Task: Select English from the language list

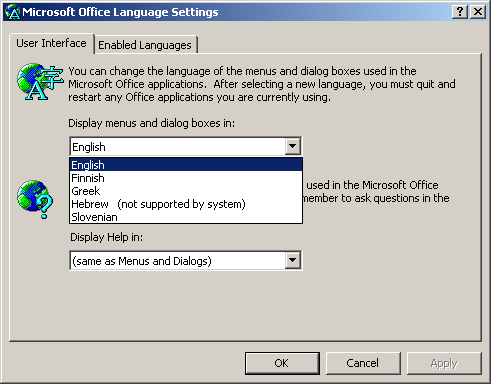Action: tap(186, 165)
